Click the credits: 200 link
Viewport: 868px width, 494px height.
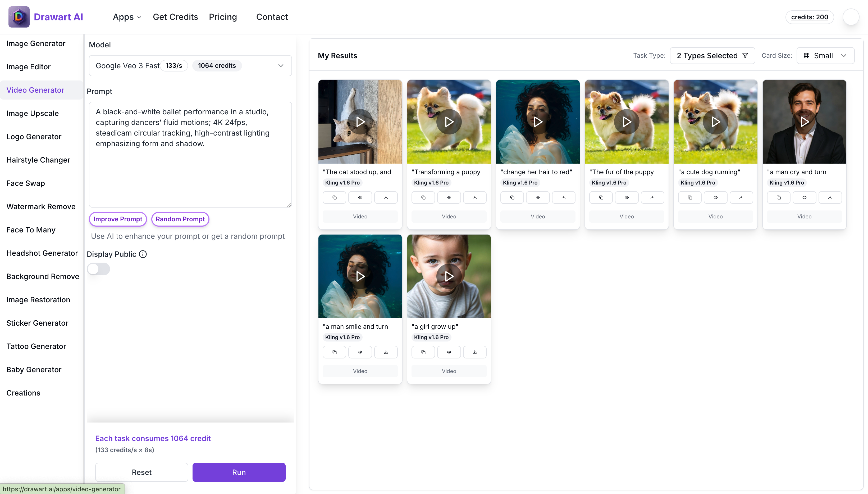[x=809, y=17]
